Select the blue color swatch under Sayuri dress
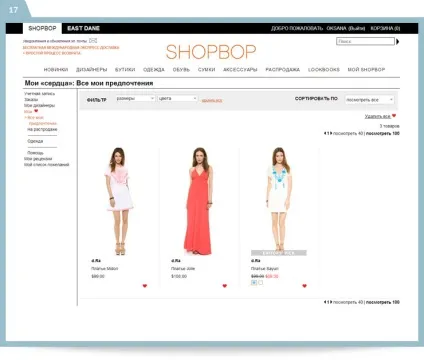The height and width of the screenshot is (360, 424). click(x=254, y=283)
